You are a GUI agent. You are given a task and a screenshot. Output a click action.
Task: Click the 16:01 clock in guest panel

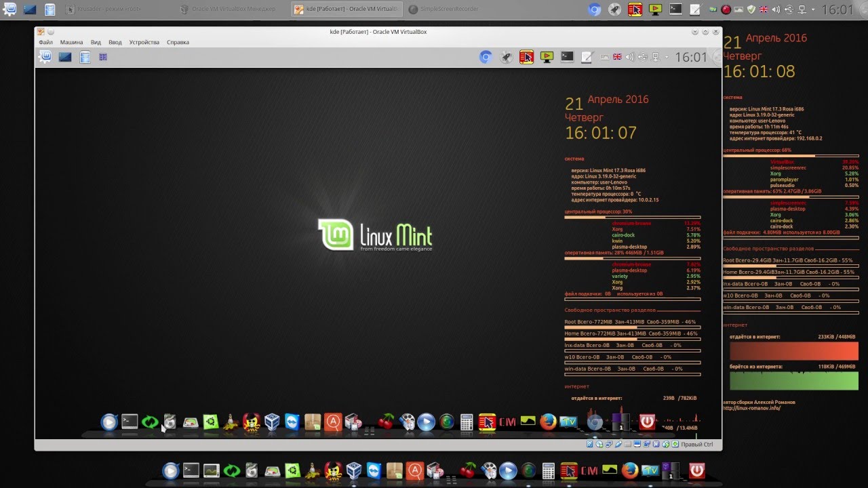pyautogui.click(x=692, y=58)
